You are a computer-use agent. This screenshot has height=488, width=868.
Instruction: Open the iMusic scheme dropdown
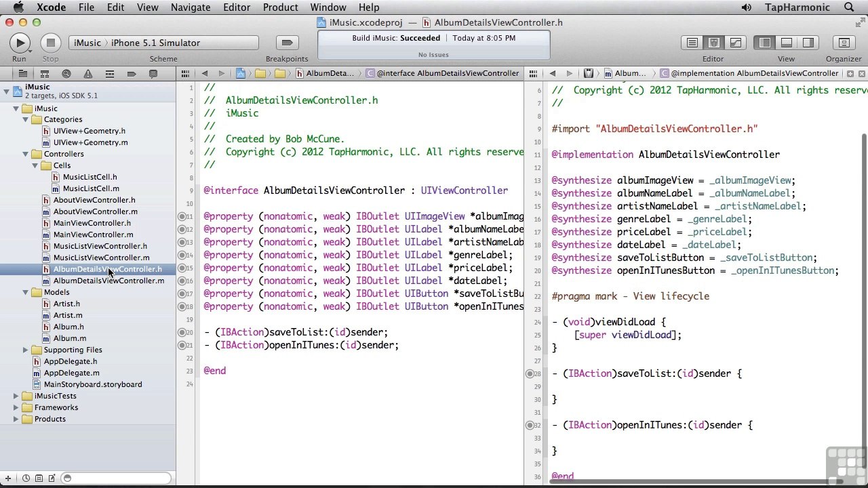coord(87,43)
